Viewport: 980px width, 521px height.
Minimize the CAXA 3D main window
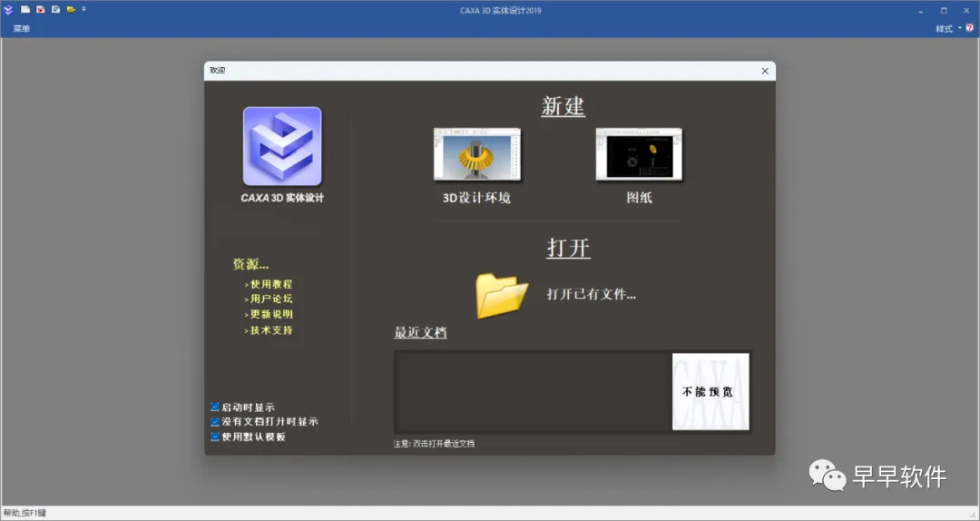click(921, 11)
